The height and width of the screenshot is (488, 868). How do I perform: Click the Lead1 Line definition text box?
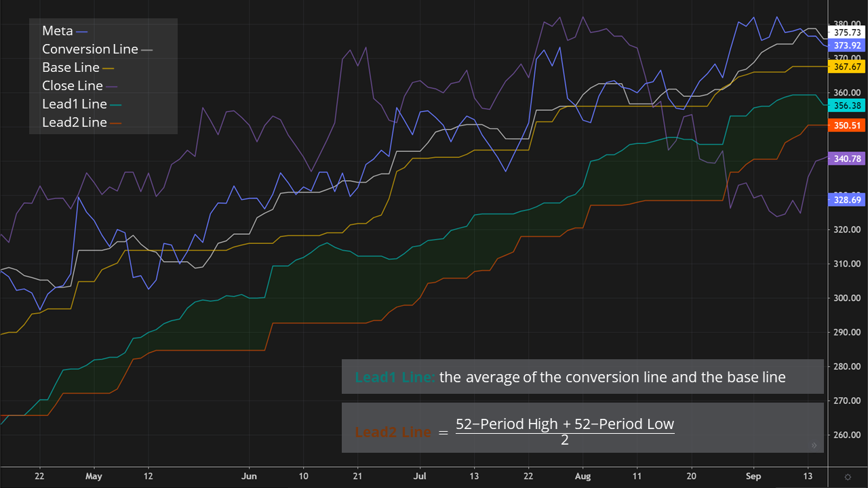(x=583, y=378)
